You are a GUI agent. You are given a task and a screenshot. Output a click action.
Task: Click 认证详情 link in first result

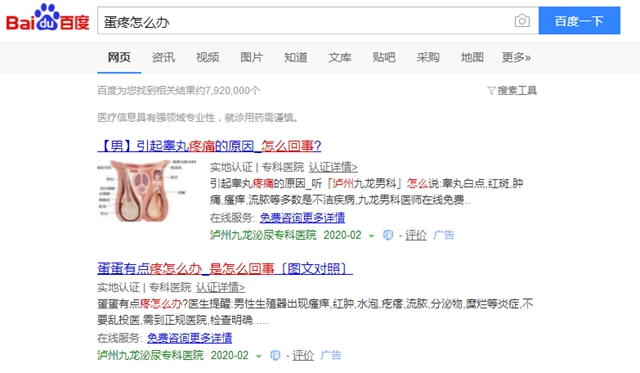[333, 167]
